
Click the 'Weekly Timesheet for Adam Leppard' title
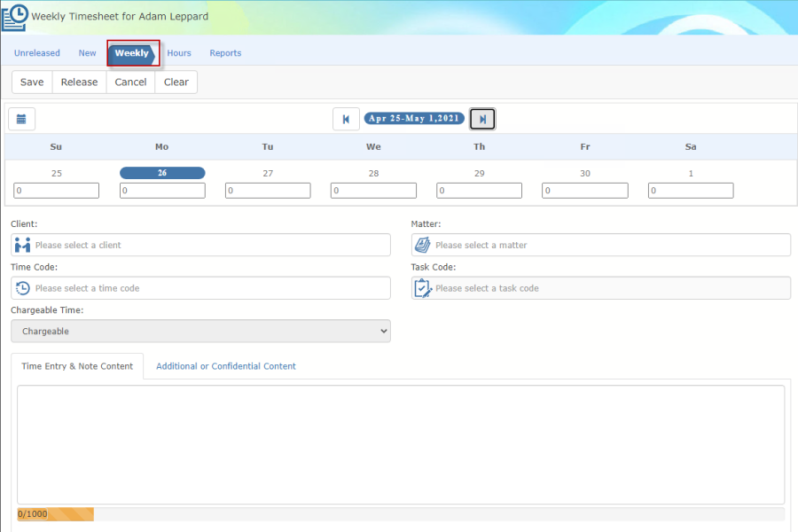point(120,16)
